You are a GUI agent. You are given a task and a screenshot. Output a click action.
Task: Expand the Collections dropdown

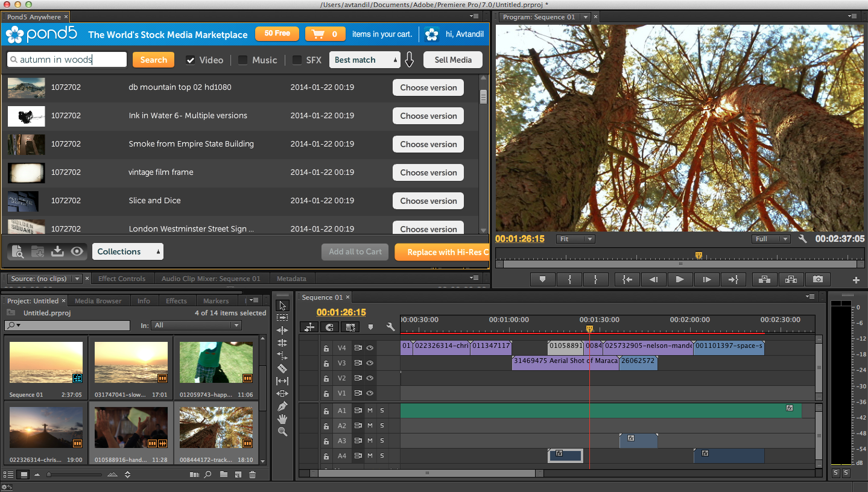[x=127, y=251]
